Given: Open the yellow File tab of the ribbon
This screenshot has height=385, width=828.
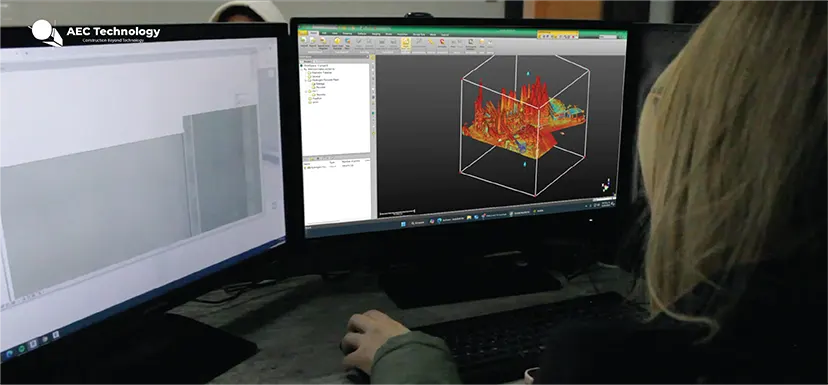Looking at the screenshot, I should 303,33.
